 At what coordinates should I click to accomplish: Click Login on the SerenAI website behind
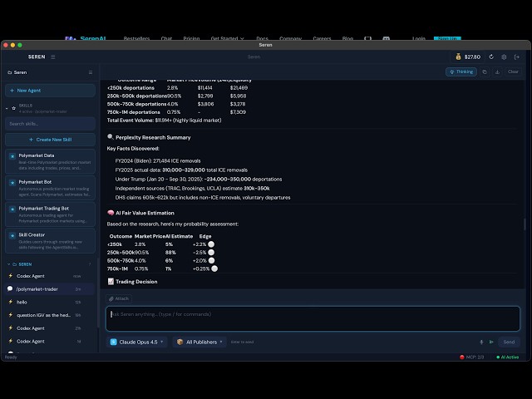pyautogui.click(x=419, y=38)
